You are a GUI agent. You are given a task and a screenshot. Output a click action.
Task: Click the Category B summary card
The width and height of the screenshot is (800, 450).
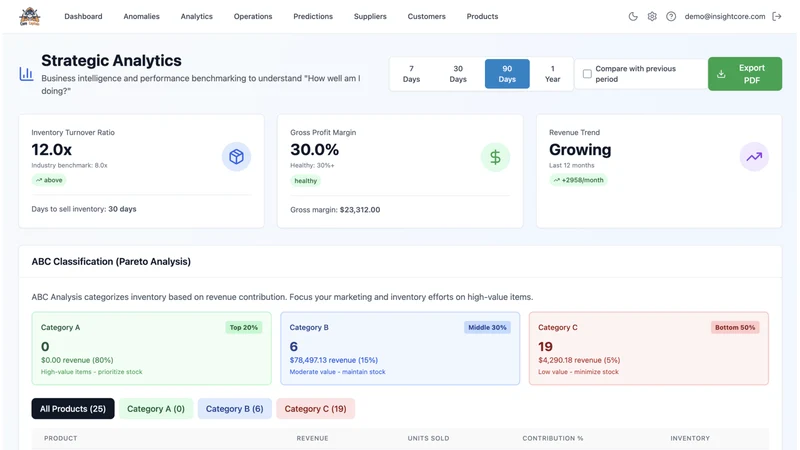click(x=400, y=348)
